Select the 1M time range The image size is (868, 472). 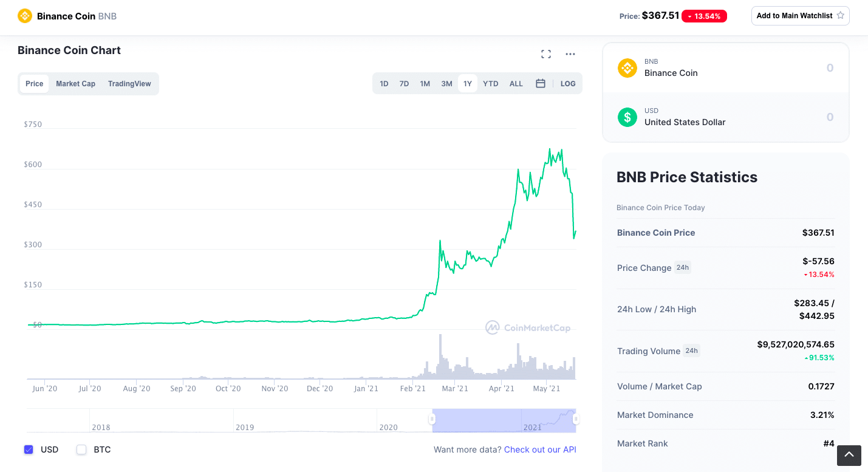coord(425,84)
